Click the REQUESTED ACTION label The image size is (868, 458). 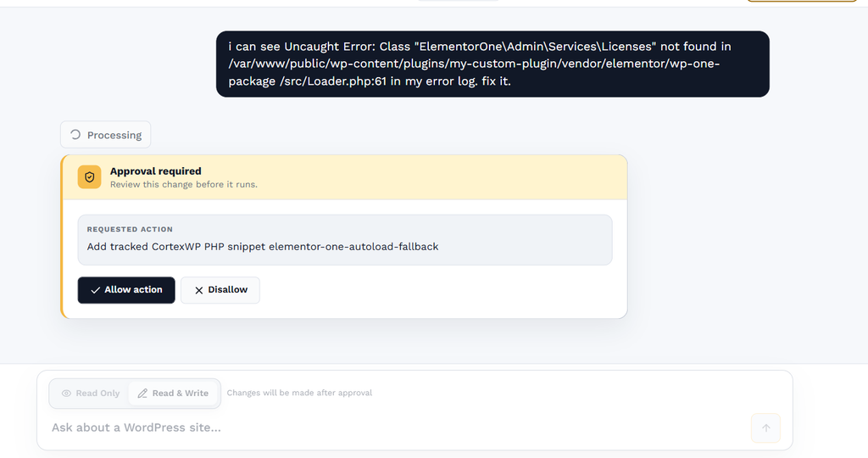(130, 229)
